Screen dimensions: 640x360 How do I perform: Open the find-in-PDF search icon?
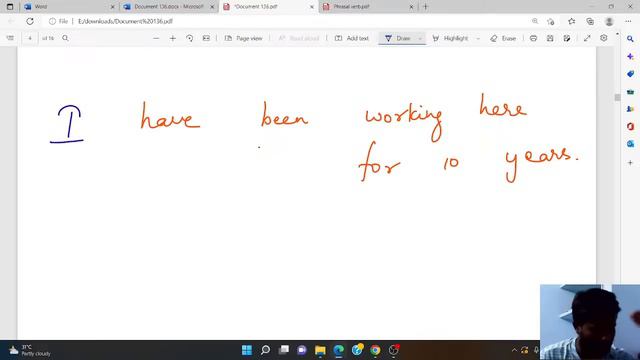pos(65,38)
